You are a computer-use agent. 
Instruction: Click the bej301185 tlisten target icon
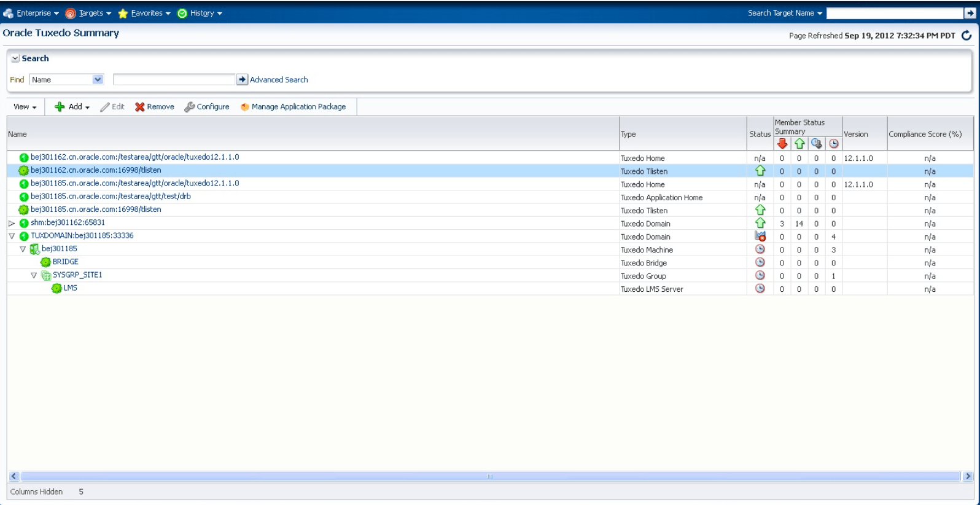[x=24, y=210]
